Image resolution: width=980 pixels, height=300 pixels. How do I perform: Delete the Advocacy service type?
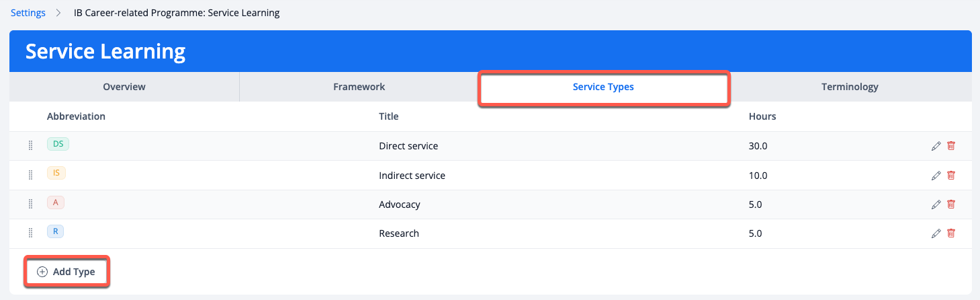pos(950,204)
